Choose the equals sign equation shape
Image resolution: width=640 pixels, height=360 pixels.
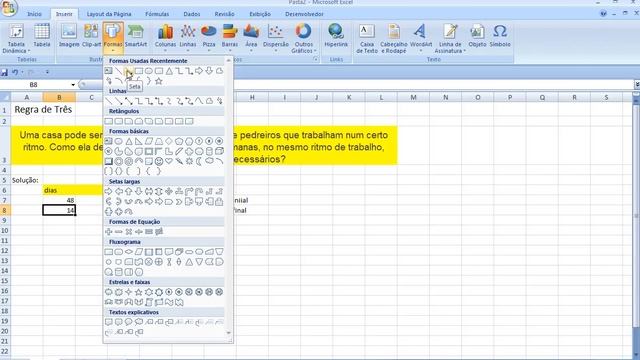click(x=149, y=231)
